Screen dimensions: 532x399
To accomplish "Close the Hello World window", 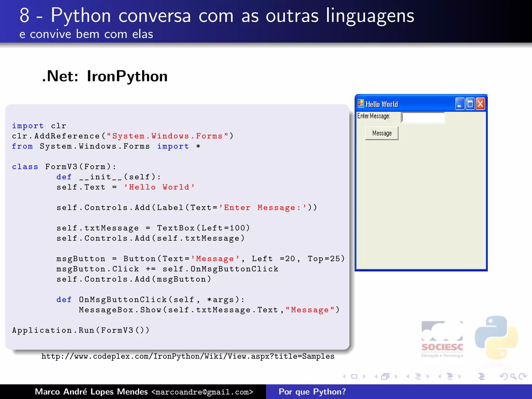I will (x=480, y=104).
